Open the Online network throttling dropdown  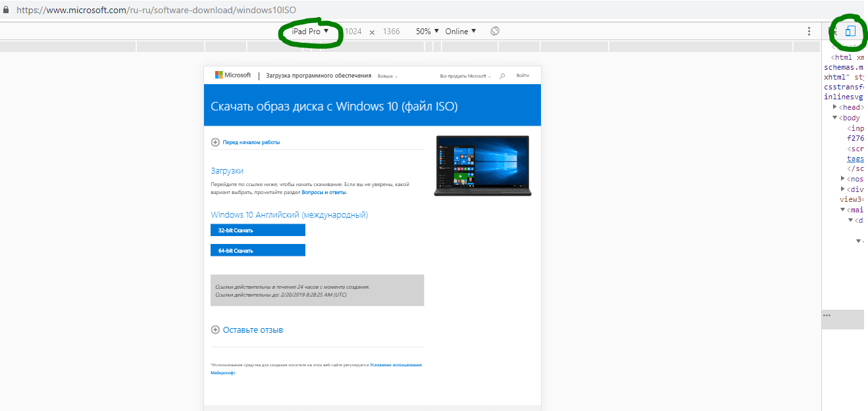tap(461, 31)
